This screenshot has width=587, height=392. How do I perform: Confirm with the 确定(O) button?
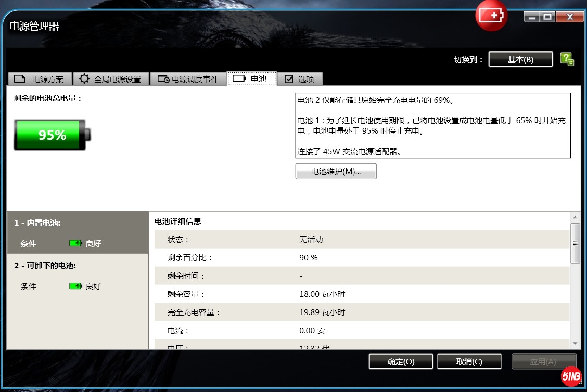(x=401, y=362)
